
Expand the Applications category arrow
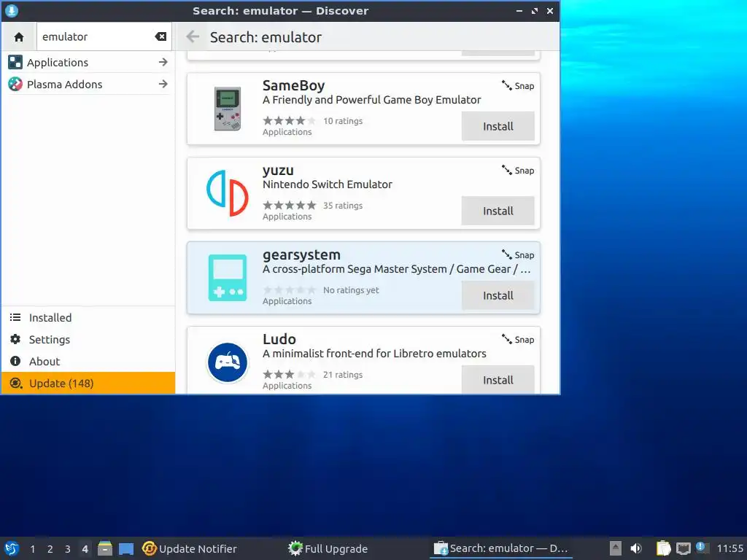pyautogui.click(x=163, y=63)
